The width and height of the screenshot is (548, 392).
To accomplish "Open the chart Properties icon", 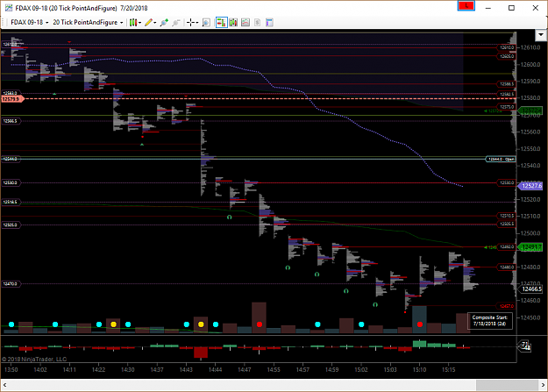I will pos(269,23).
